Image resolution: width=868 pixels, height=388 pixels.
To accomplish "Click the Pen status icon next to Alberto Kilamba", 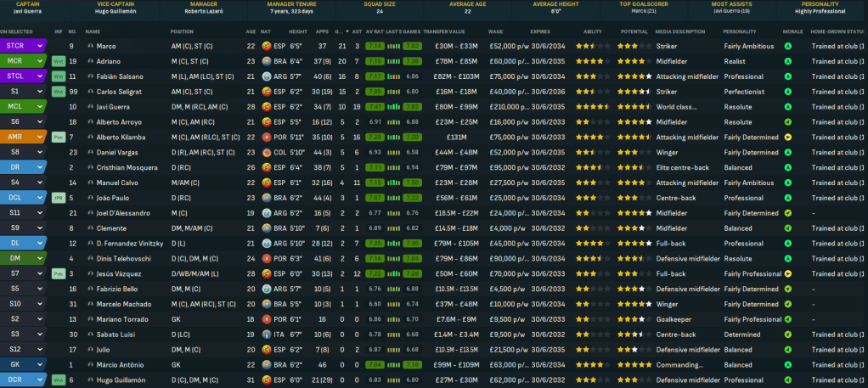I will click(58, 138).
